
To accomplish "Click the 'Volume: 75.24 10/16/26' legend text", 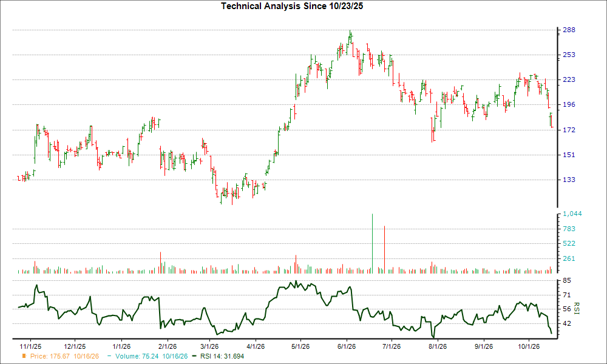I will click(151, 356).
